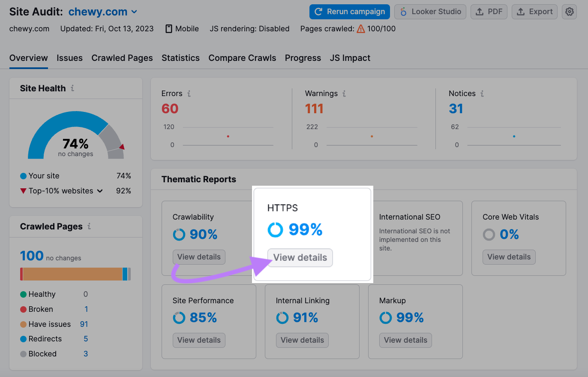Click the Broken legend label
This screenshot has width=588, height=377.
tap(41, 309)
